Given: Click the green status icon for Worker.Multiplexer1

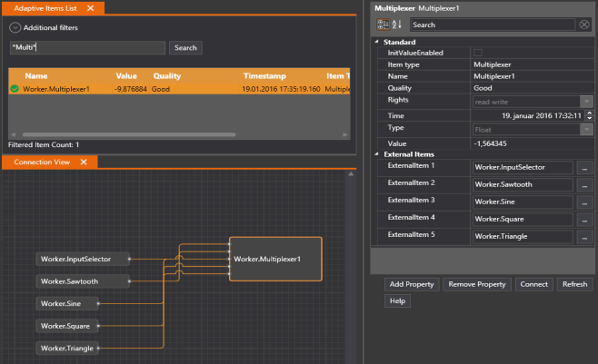Looking at the screenshot, I should click(x=15, y=89).
